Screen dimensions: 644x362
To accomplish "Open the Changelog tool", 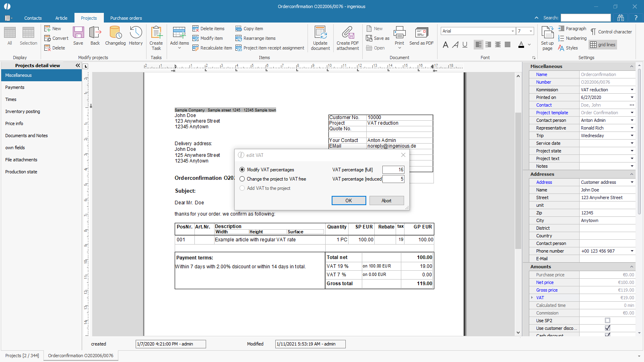I will tap(115, 35).
